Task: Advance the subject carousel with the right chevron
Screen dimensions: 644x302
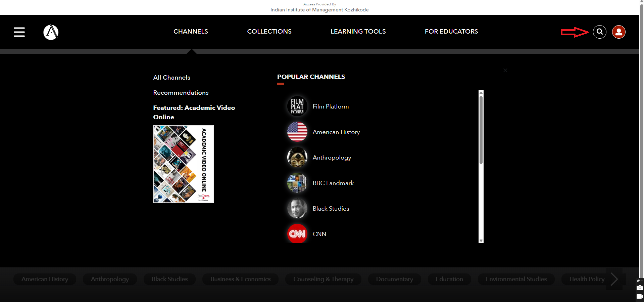Action: [x=614, y=279]
